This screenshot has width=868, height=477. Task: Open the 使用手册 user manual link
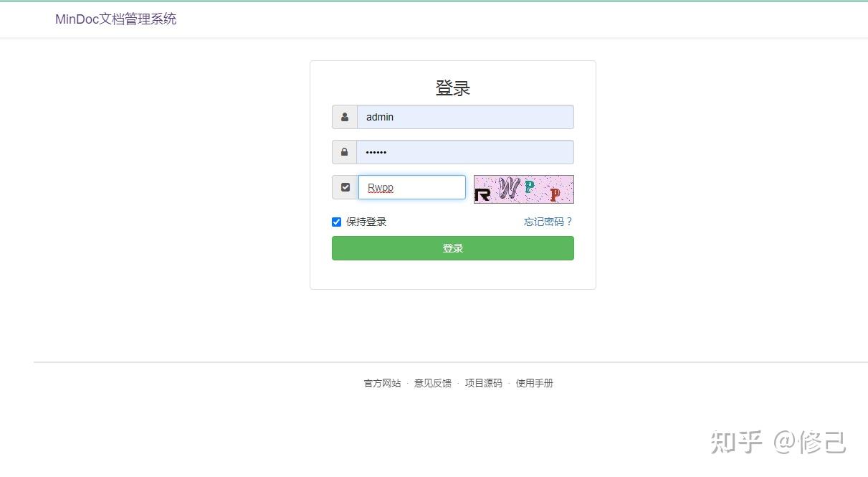(533, 383)
